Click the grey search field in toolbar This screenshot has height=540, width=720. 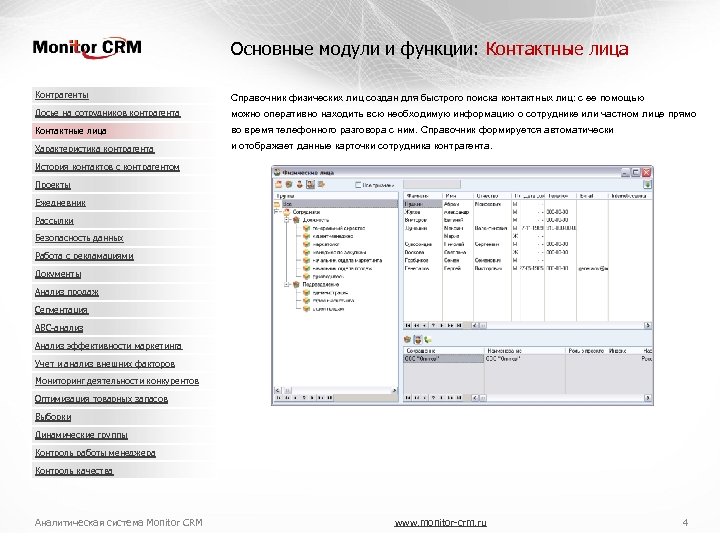pos(432,185)
